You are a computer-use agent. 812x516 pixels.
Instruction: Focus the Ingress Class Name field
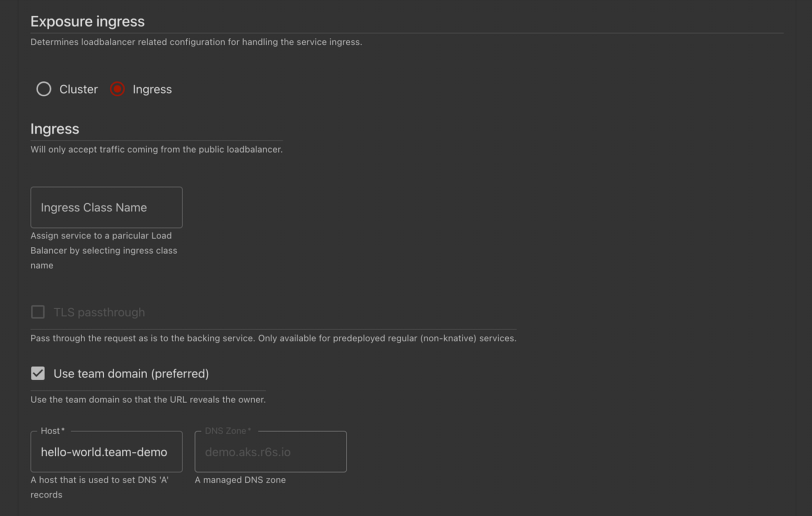[106, 207]
